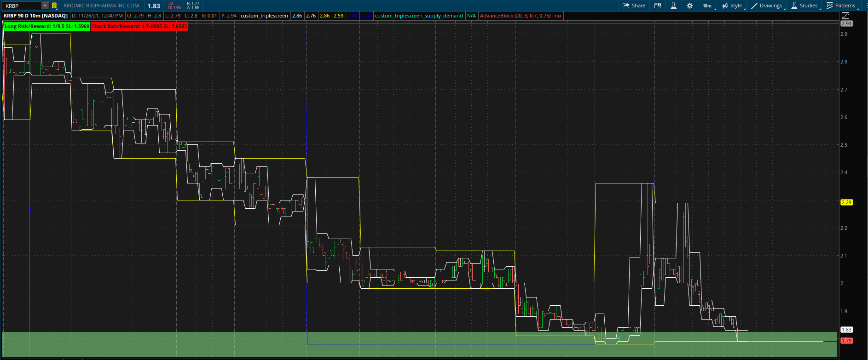The height and width of the screenshot is (360, 868).
Task: Click the -10.73% net change value
Action: [x=174, y=8]
